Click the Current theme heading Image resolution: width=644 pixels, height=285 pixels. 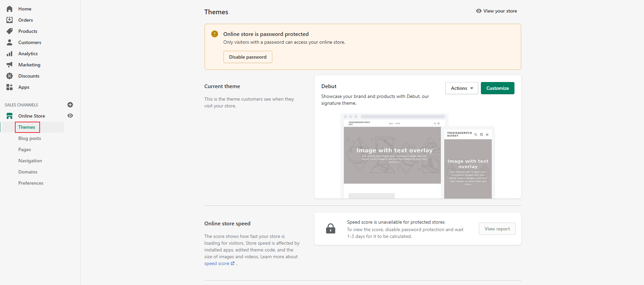222,86
